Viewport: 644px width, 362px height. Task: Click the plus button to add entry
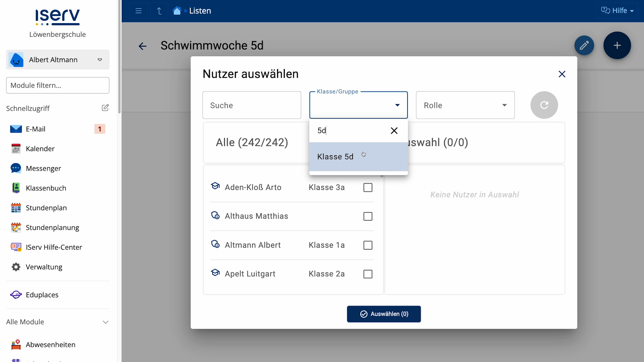point(617,45)
